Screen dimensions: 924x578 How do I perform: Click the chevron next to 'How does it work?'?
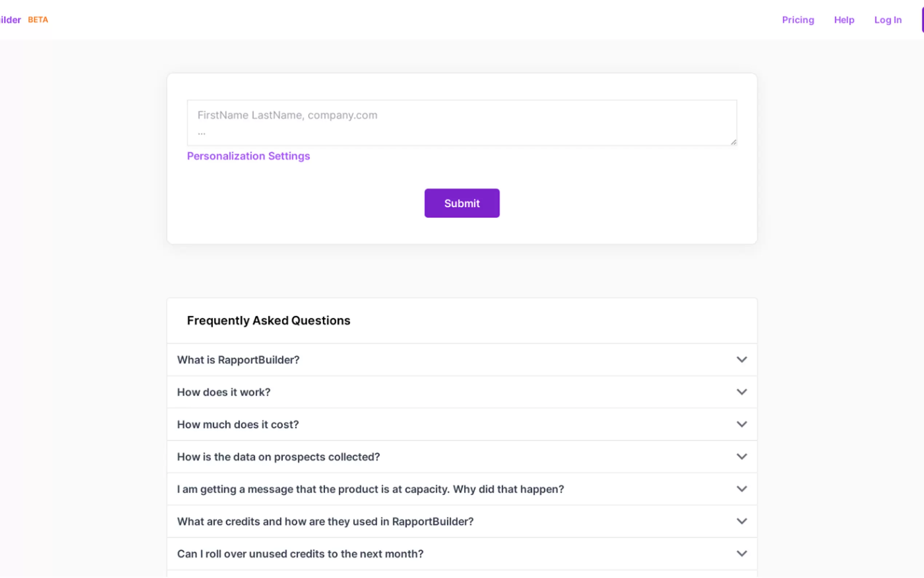pos(741,392)
